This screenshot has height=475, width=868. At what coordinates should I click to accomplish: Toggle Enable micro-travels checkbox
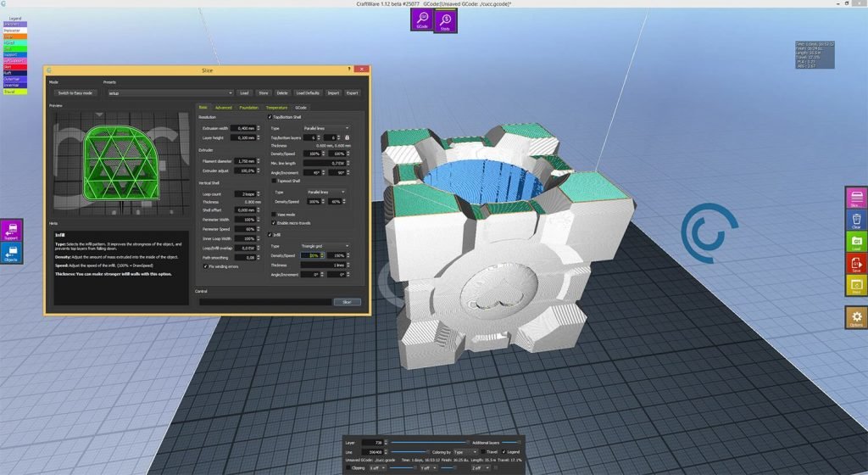(x=274, y=222)
